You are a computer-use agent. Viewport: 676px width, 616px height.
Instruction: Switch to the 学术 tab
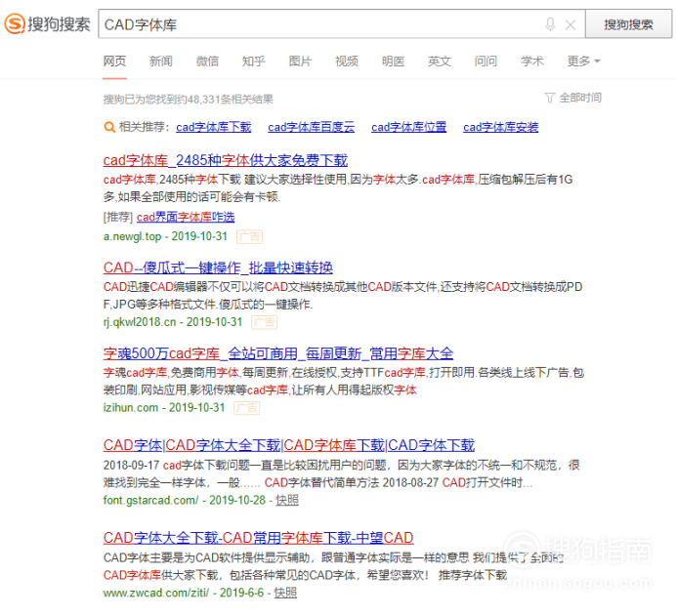point(532,62)
